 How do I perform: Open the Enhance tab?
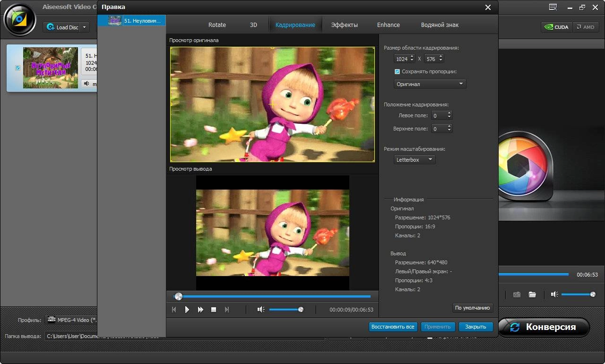pyautogui.click(x=389, y=25)
